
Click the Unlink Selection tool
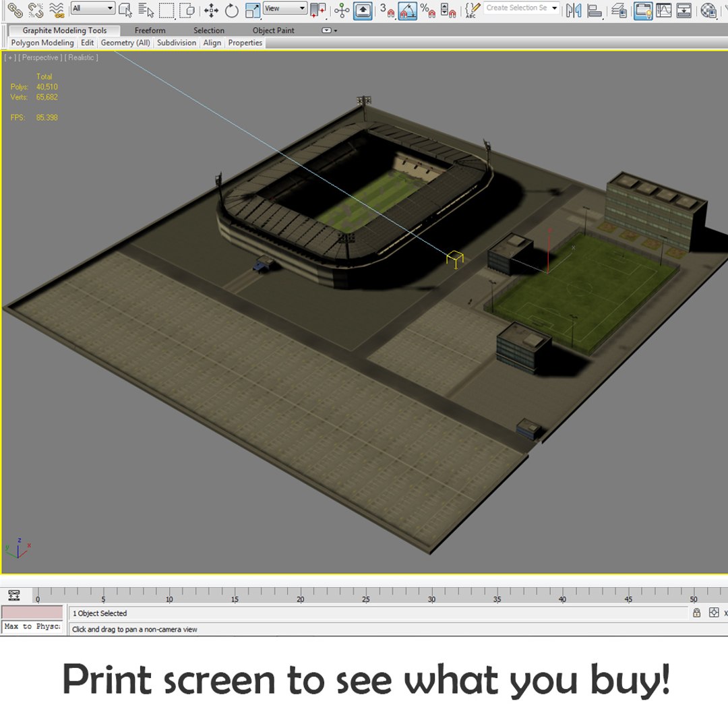(x=35, y=9)
